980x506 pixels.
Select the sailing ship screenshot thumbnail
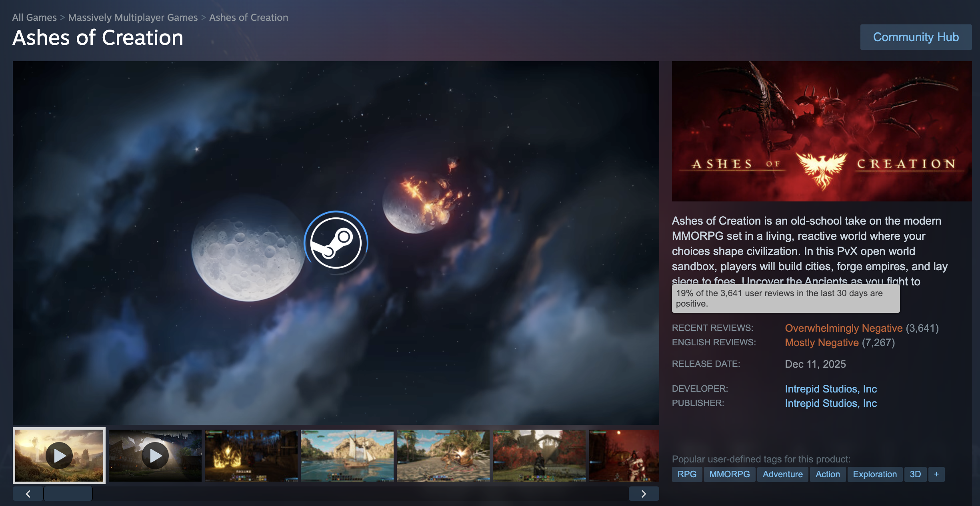[347, 455]
